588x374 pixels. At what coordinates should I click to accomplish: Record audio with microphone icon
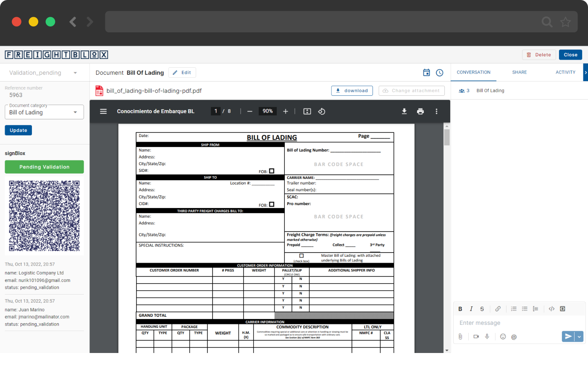pos(487,337)
